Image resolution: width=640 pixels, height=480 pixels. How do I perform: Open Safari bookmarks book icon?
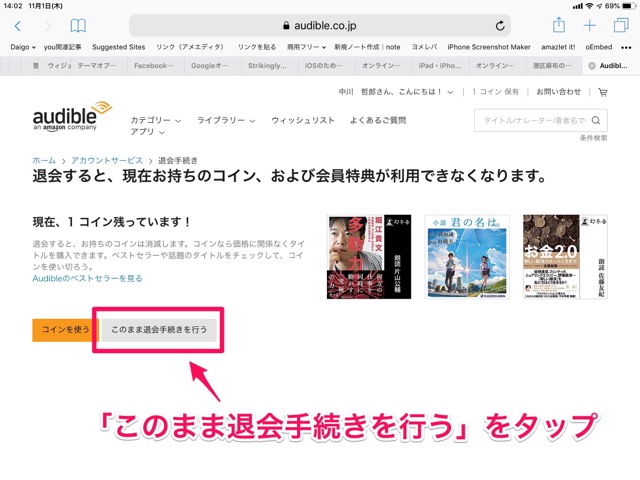(x=78, y=26)
